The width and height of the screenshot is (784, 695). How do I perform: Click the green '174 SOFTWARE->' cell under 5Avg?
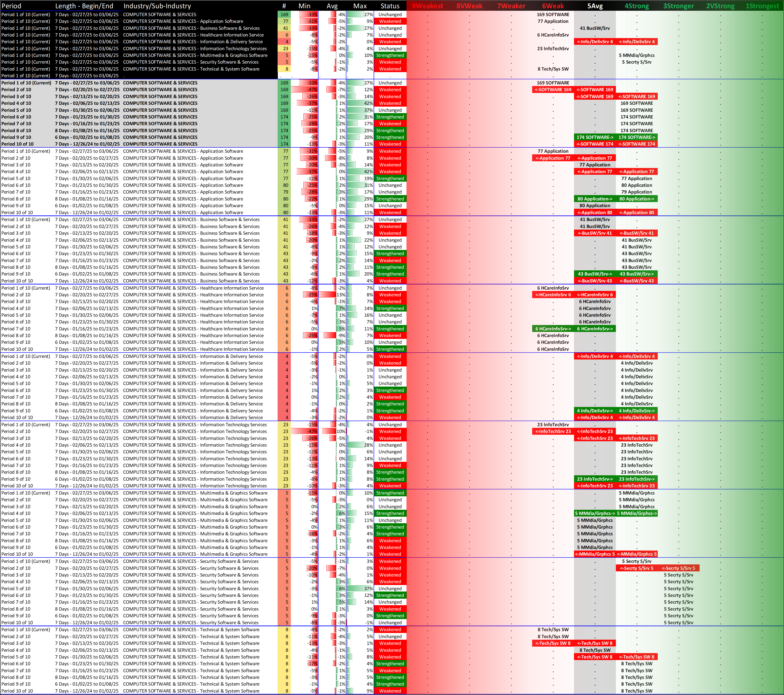595,137
